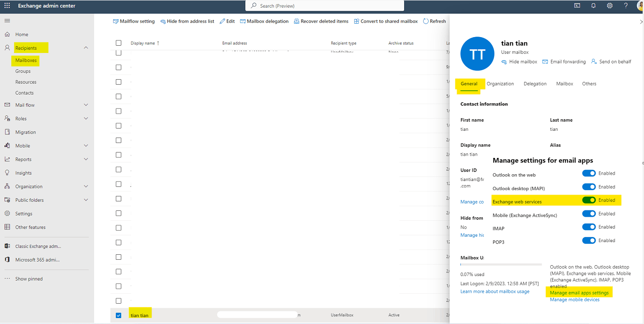Open the command shell icon in the header
Viewport: 644px width, 324px height.
[577, 6]
